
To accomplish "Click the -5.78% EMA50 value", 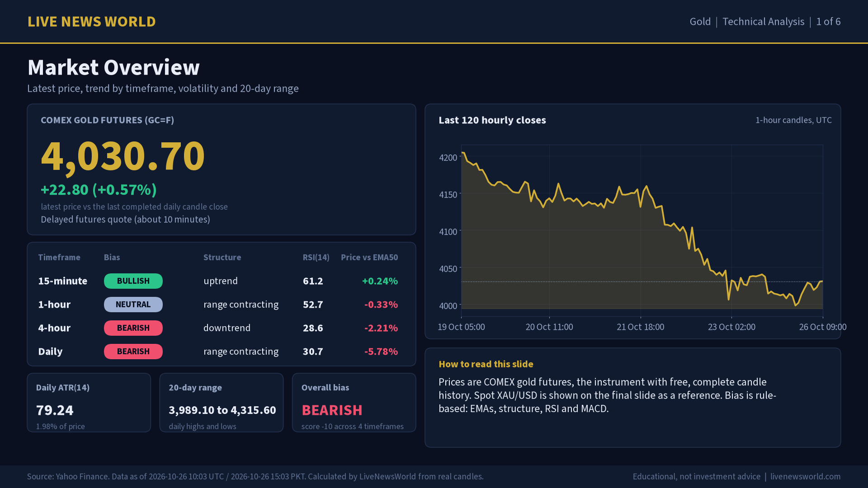I will (x=381, y=352).
